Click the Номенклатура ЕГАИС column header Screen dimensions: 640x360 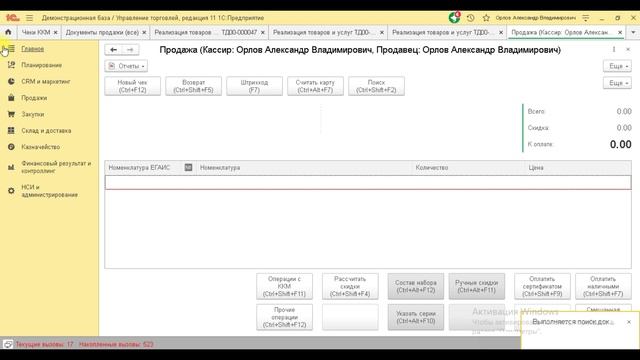click(142, 168)
